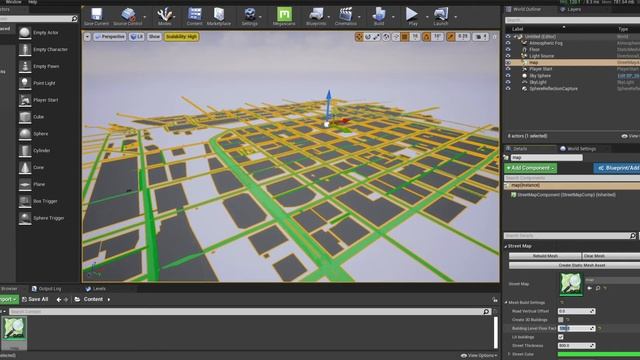This screenshot has width=640, height=360.
Task: Uncheck the Lit Buildings checkbox
Action: point(561,337)
